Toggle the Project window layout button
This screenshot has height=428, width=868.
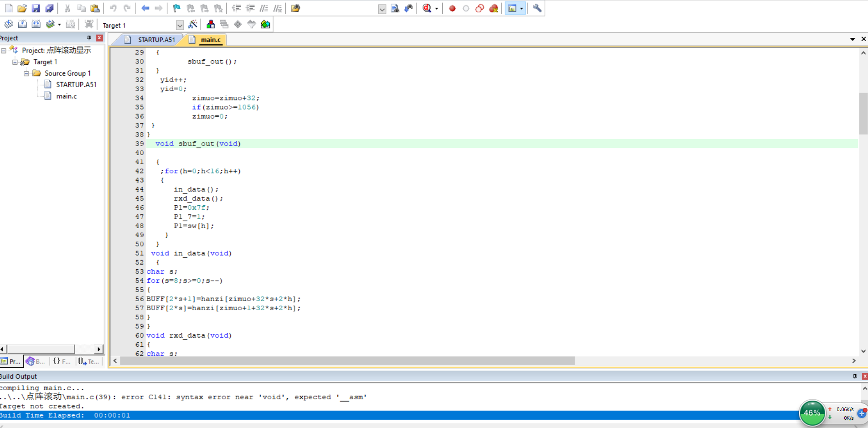(x=512, y=8)
